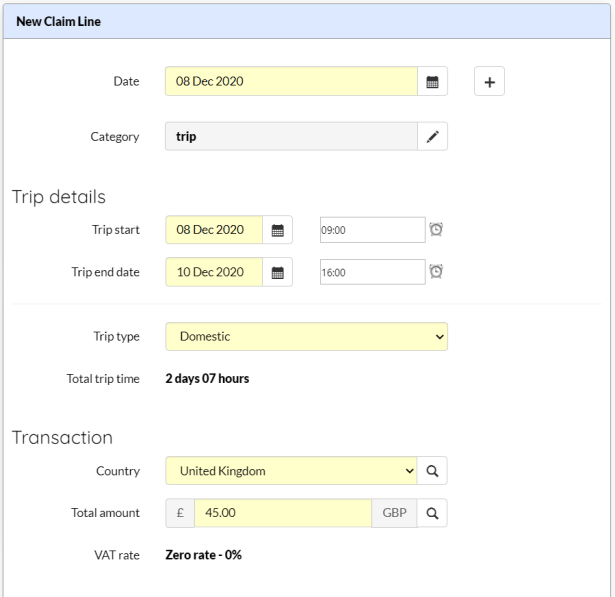The height and width of the screenshot is (597, 615).
Task: Open the Country dropdown showing United Kingdom
Action: point(291,471)
